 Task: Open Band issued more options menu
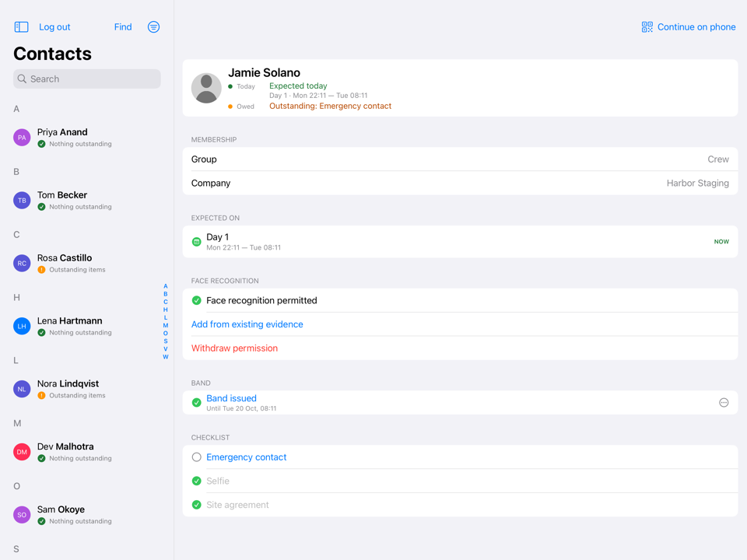click(724, 403)
